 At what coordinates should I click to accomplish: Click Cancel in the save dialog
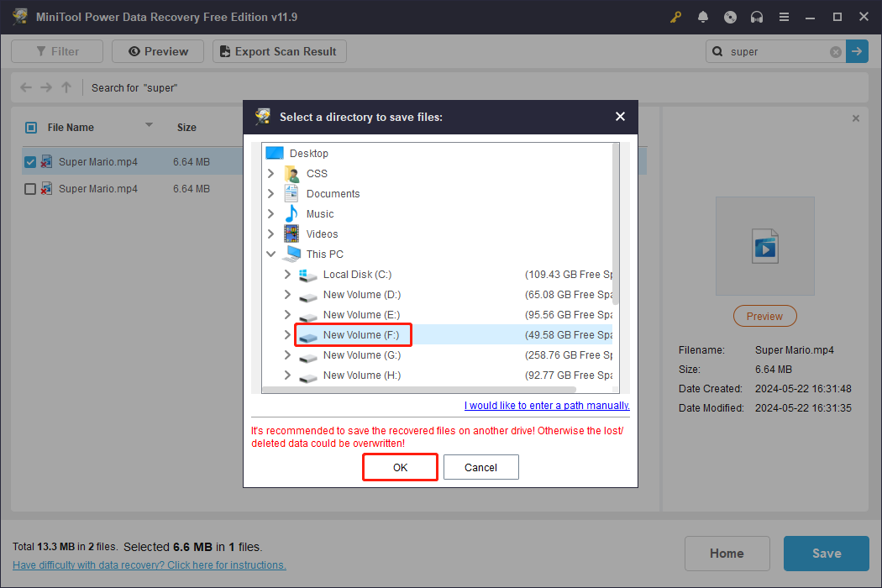[481, 467]
